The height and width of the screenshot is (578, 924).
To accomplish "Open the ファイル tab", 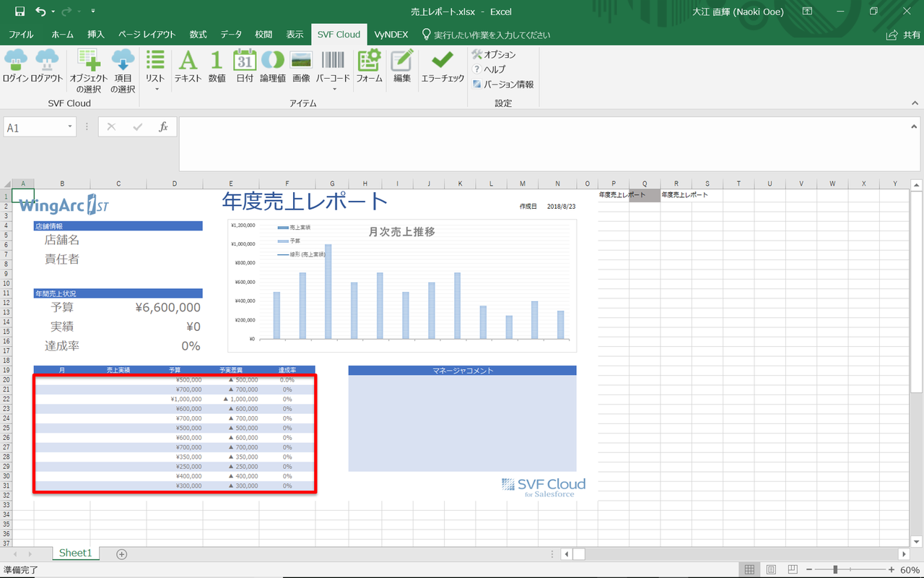I will point(21,34).
